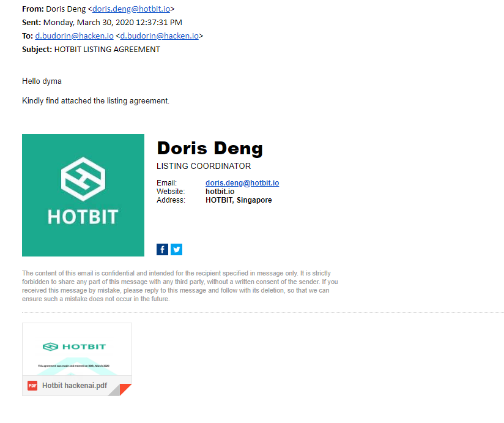Click the folded corner of the attachment
504x423 pixels.
click(120, 389)
